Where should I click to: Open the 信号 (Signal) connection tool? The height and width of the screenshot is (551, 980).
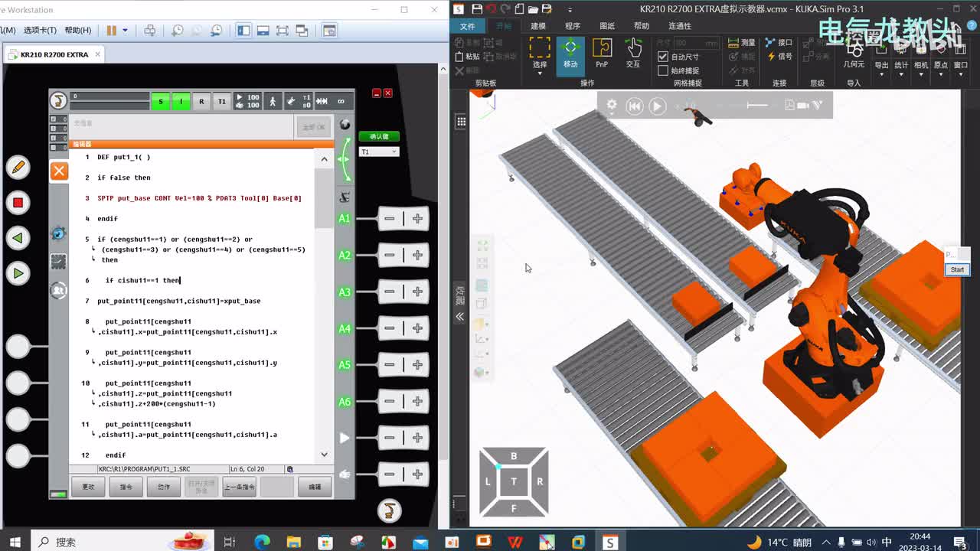click(779, 56)
